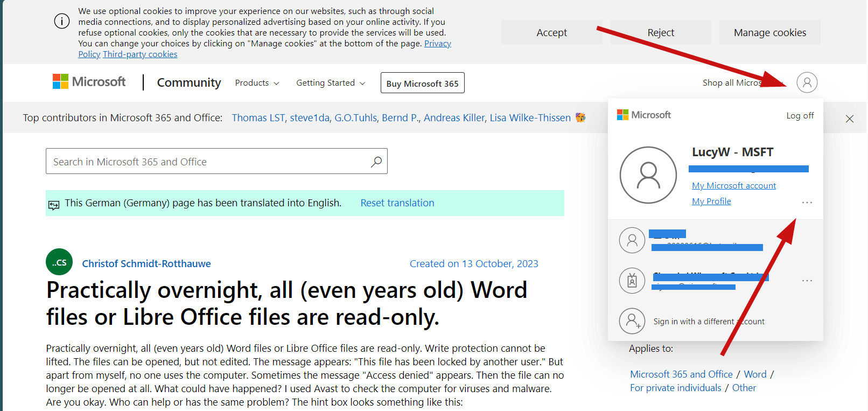Open Thomas LST contributor profile
868x411 pixels.
[258, 118]
